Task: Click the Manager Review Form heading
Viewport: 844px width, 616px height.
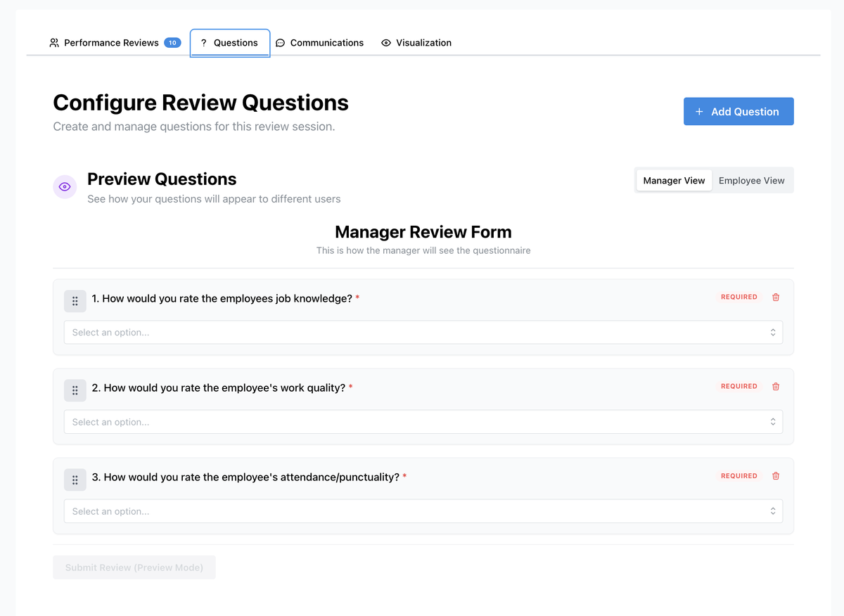Action: pos(423,232)
